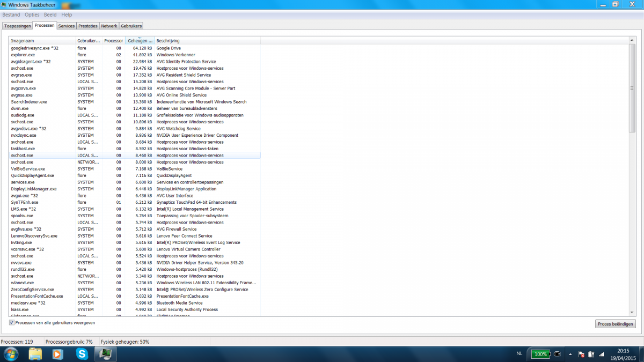Viewport: 644px width, 362px height.
Task: Select the googledrivesync.exe *32 process
Action: tap(135, 48)
